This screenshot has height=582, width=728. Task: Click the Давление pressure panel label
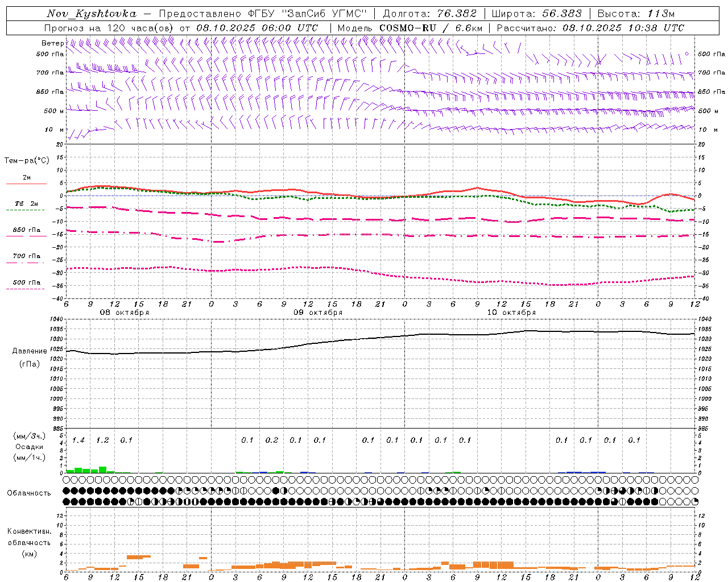[30, 351]
